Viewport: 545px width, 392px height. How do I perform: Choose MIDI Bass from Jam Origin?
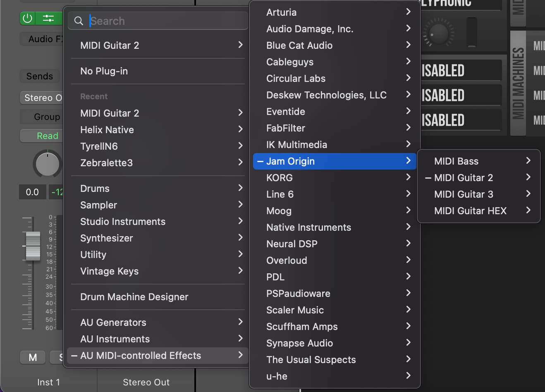tap(478, 161)
